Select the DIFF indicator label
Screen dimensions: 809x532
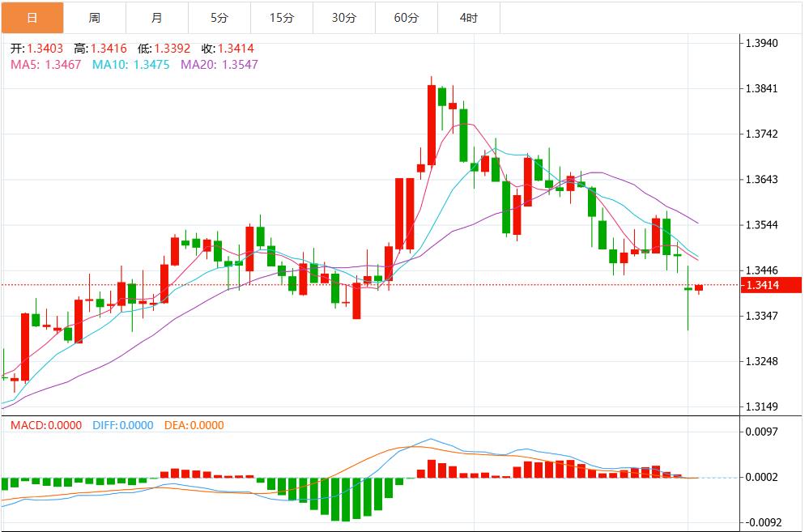(122, 425)
